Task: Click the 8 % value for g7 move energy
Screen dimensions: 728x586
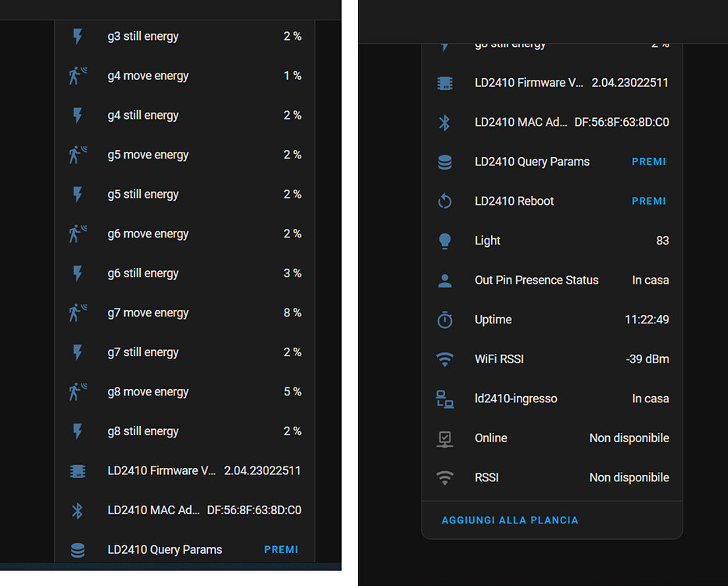Action: coord(292,313)
